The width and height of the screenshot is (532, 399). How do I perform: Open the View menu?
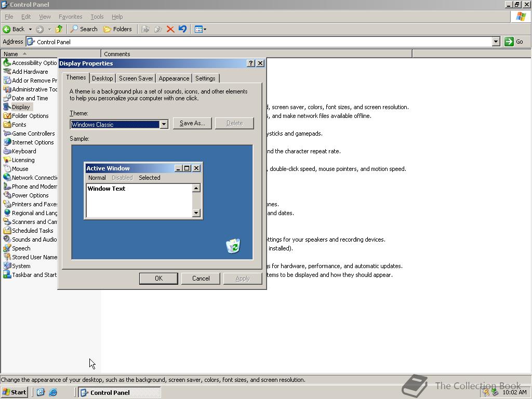pyautogui.click(x=45, y=17)
